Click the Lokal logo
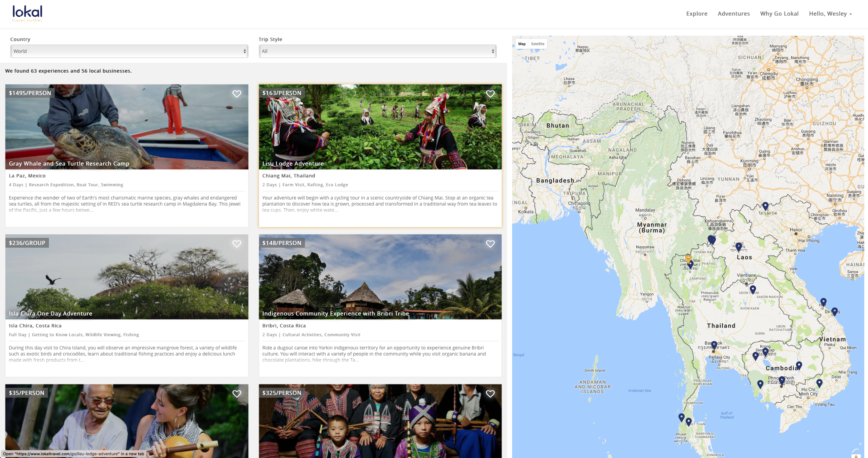The image size is (868, 458). [27, 13]
